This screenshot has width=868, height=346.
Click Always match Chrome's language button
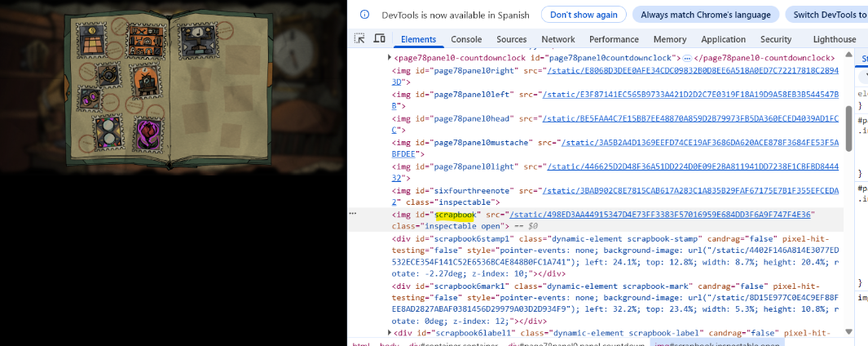706,15
